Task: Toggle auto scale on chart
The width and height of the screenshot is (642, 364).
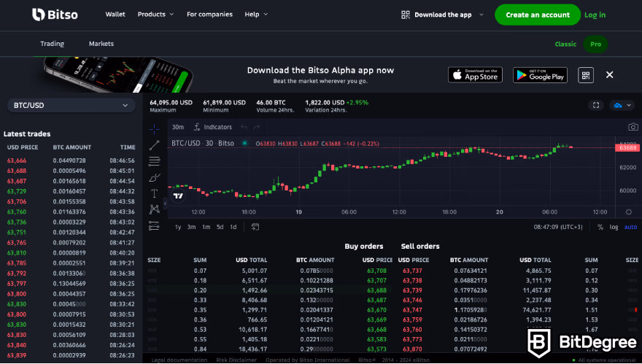Action: coord(630,227)
